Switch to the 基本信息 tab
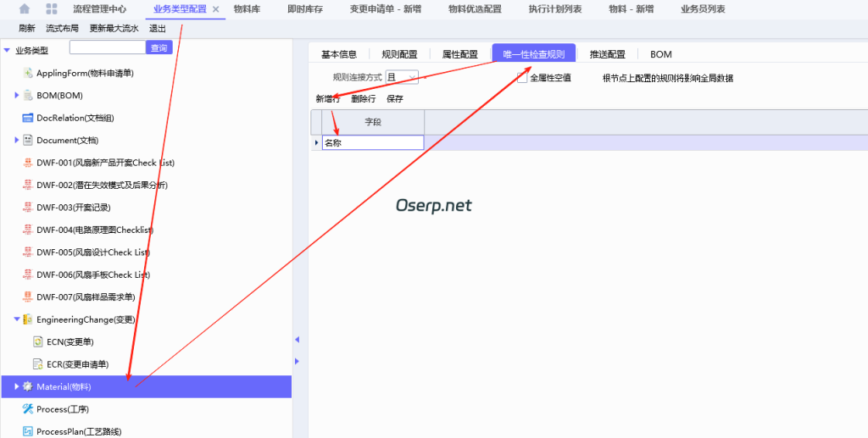Viewport: 868px width, 438px height. pyautogui.click(x=339, y=54)
